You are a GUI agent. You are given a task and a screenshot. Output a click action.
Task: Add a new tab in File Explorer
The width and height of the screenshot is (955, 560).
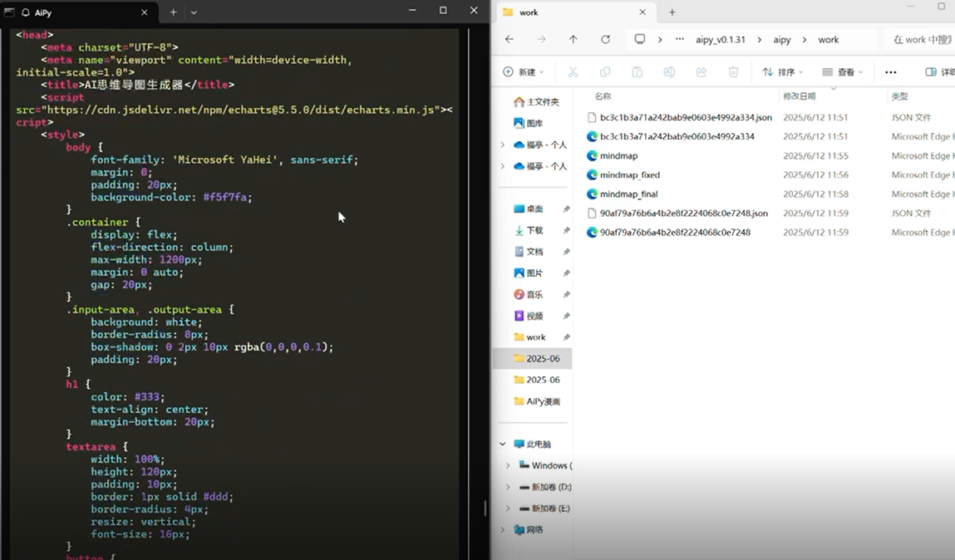672,12
